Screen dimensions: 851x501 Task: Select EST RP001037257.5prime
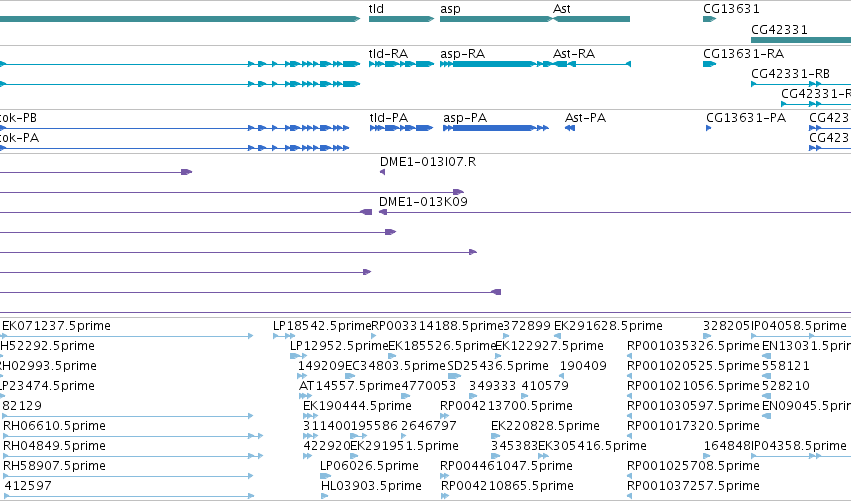click(x=693, y=486)
